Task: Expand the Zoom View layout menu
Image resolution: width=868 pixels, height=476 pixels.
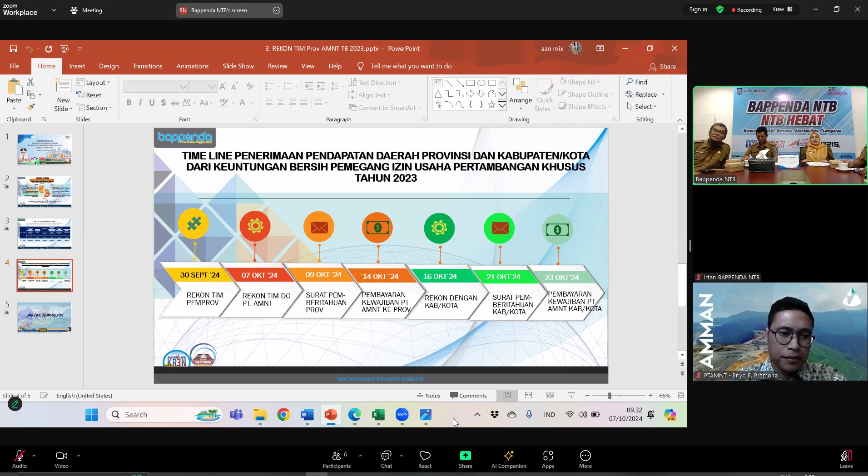Action: (x=782, y=10)
